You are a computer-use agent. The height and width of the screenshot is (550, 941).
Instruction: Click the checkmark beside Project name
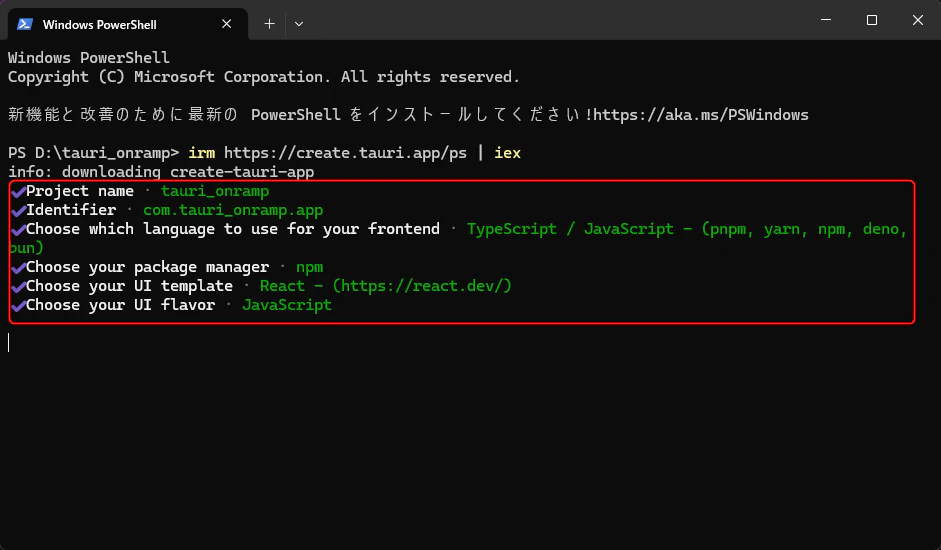pos(18,192)
